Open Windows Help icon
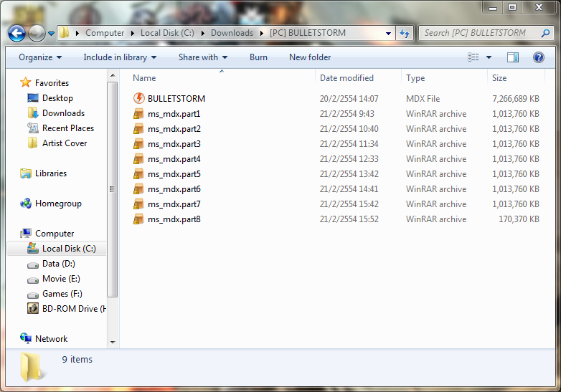The image size is (561, 392). (539, 57)
